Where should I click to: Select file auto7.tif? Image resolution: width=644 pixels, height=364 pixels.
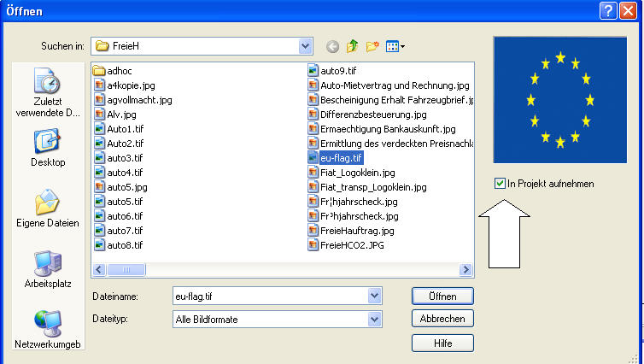tap(119, 231)
